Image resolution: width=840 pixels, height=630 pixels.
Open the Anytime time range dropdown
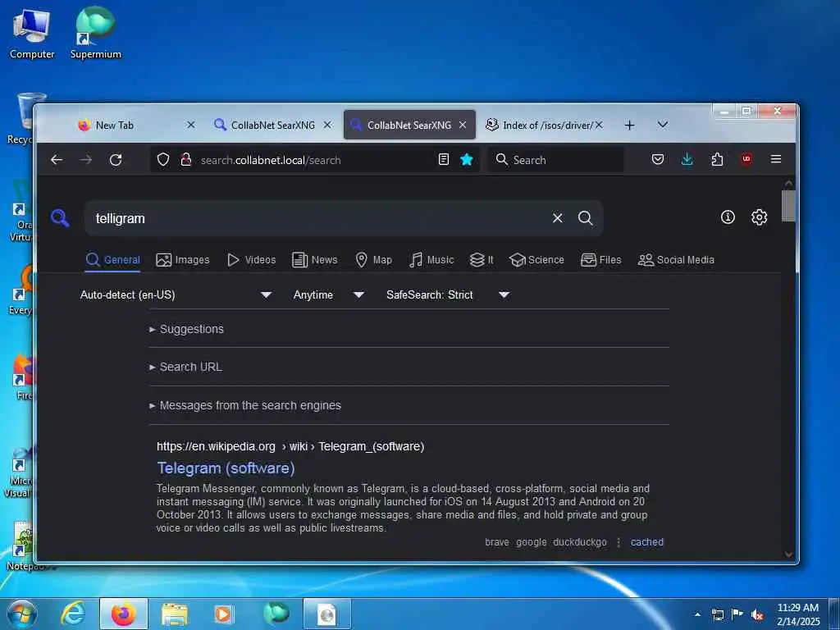[329, 295]
